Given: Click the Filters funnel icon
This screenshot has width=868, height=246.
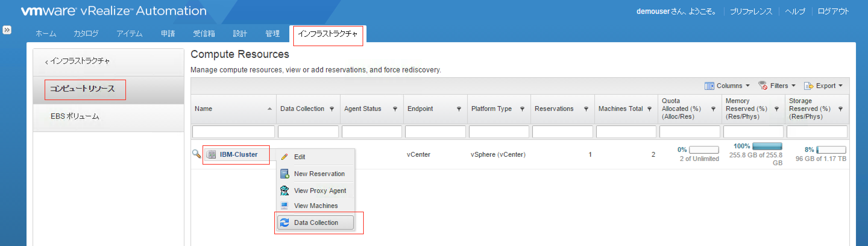Looking at the screenshot, I should click(x=763, y=86).
